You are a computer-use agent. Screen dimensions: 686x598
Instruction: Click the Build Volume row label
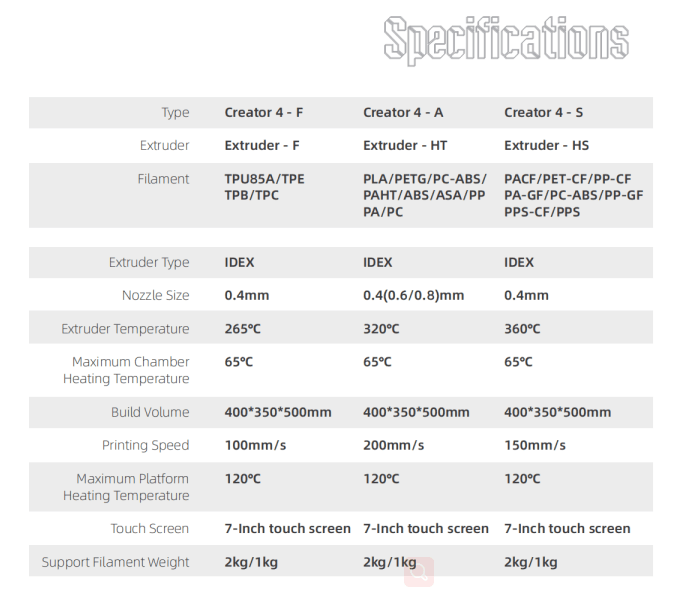[150, 413]
